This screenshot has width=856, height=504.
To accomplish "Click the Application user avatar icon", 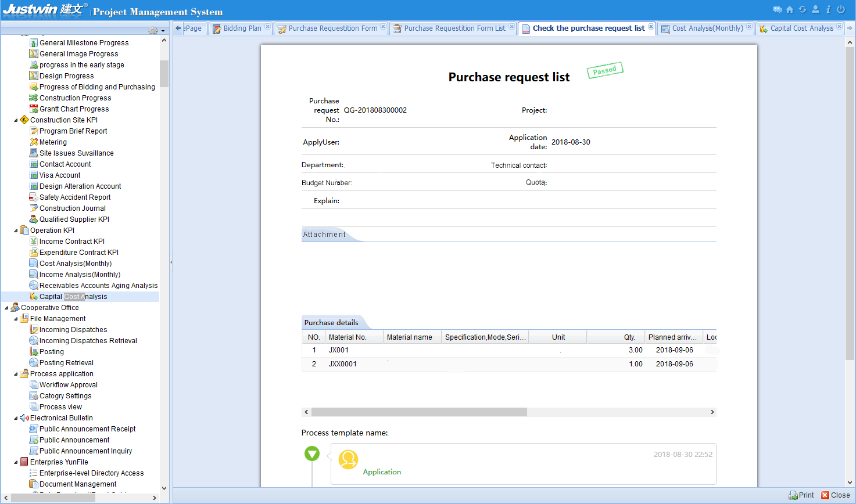I will 348,459.
